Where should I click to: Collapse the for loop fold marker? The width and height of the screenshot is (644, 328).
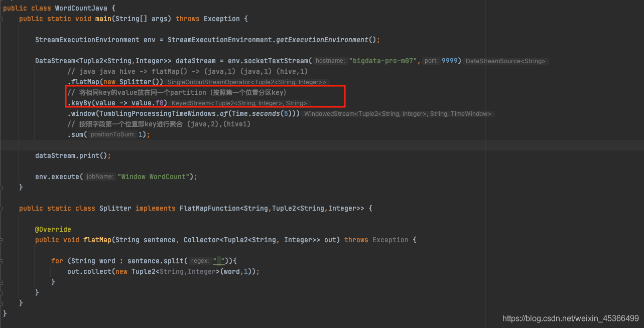pyautogui.click(x=2, y=261)
